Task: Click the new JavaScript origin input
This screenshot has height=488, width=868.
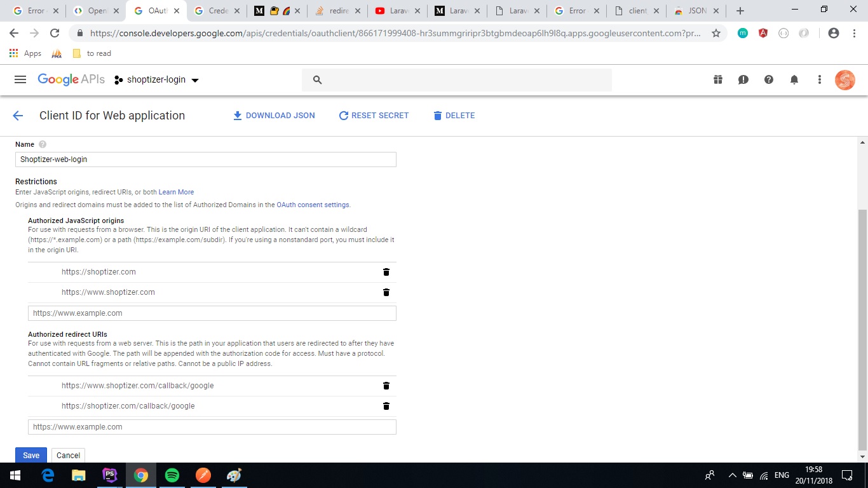Action: click(x=212, y=313)
